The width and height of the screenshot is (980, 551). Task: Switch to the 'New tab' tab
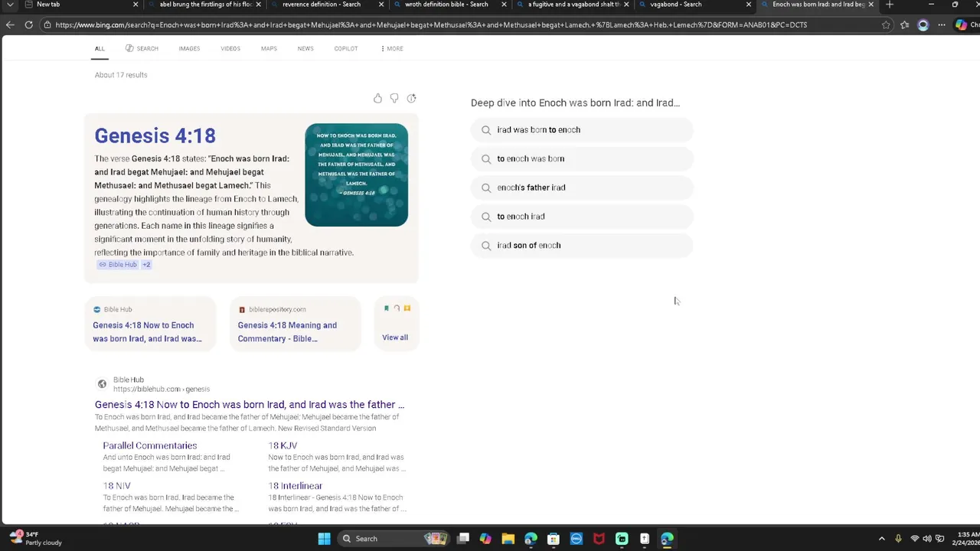tap(48, 5)
